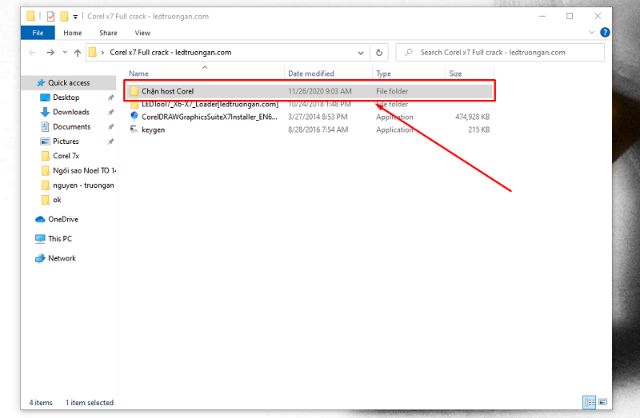Open the recent locations dropdown
This screenshot has width=640, height=418.
click(64, 53)
